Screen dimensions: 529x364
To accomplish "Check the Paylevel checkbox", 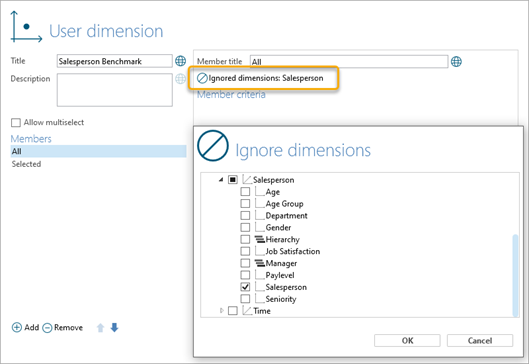I will coord(245,275).
